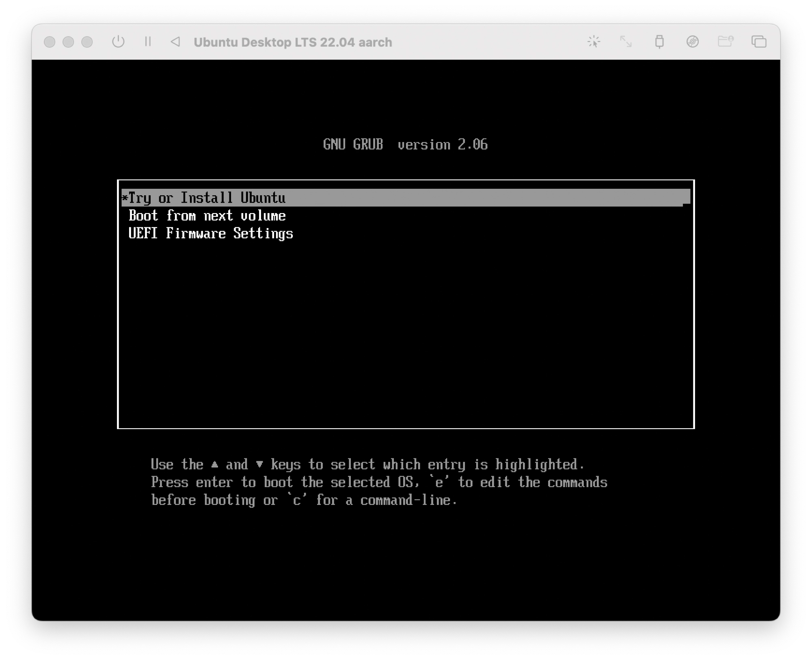The width and height of the screenshot is (812, 660).
Task: Click the line "Press enter to boot the selected OS, `e' to edit the commands"
Action: click(x=379, y=482)
